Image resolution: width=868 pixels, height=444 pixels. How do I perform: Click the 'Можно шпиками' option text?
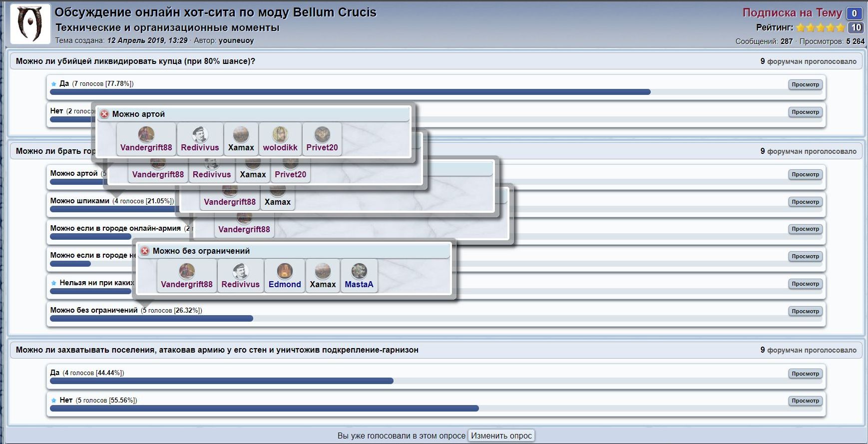click(79, 201)
